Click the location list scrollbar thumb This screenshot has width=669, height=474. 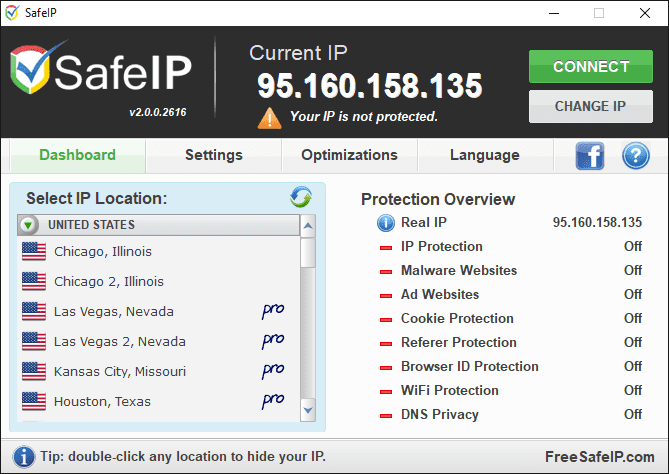click(308, 253)
